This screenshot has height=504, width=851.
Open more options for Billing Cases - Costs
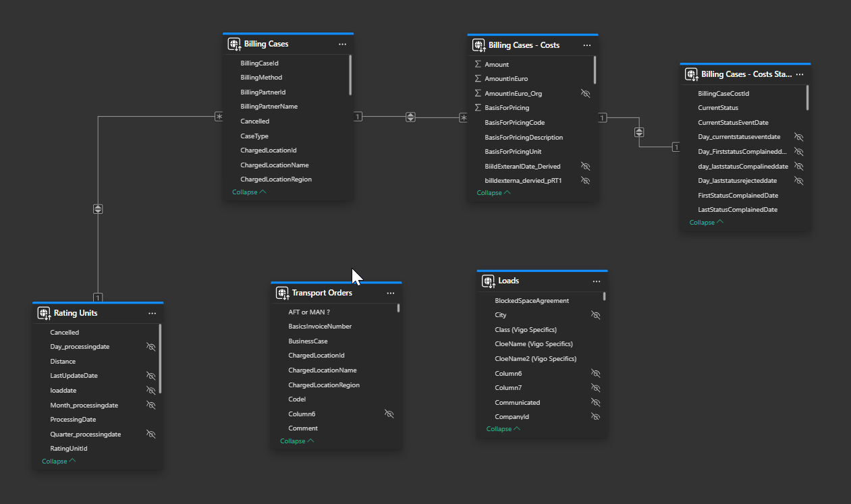click(586, 45)
